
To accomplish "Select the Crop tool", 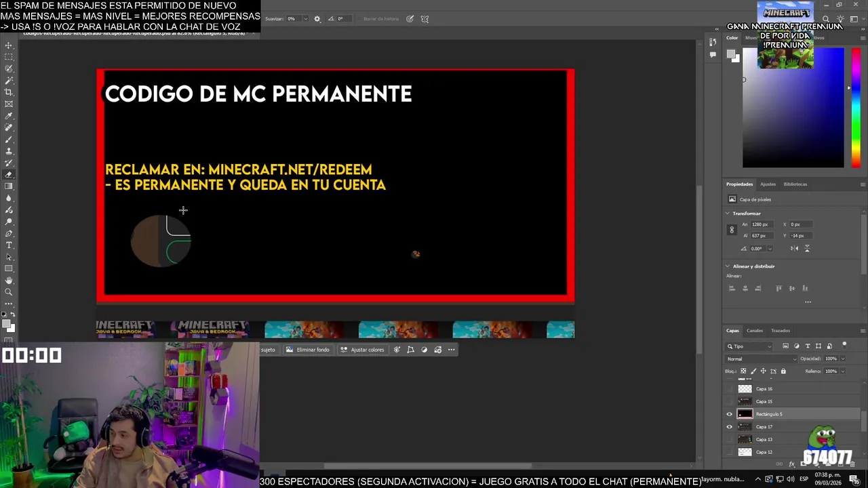I will (x=9, y=92).
